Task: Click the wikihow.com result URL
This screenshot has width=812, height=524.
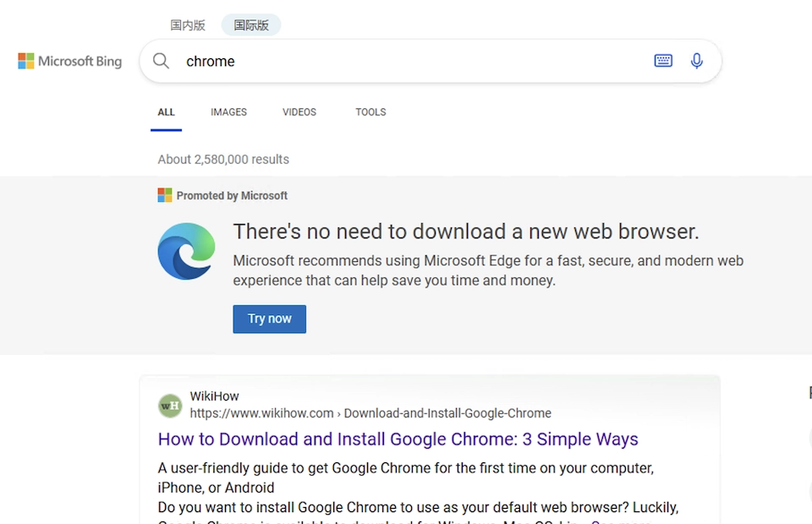Action: pyautogui.click(x=370, y=413)
